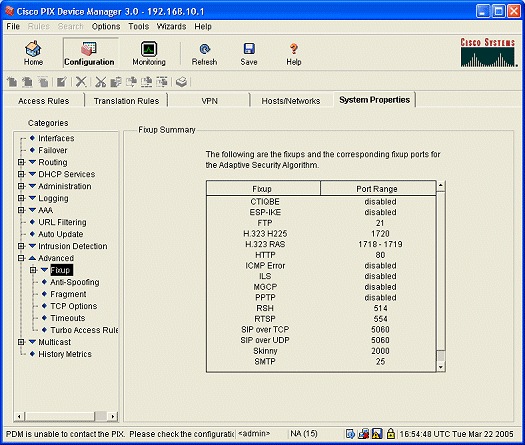Viewport: 525px width, 445px height.
Task: Select History Metrics category
Action: (65, 354)
